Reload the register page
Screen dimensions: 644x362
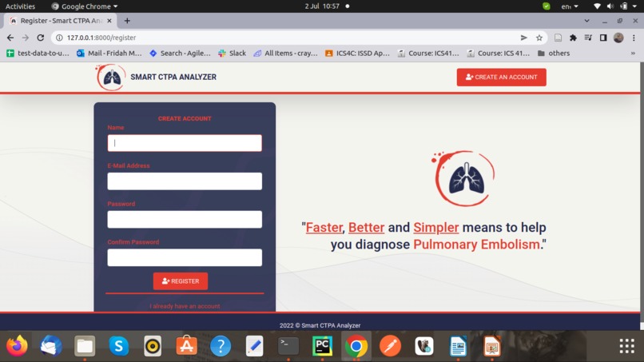click(x=40, y=38)
